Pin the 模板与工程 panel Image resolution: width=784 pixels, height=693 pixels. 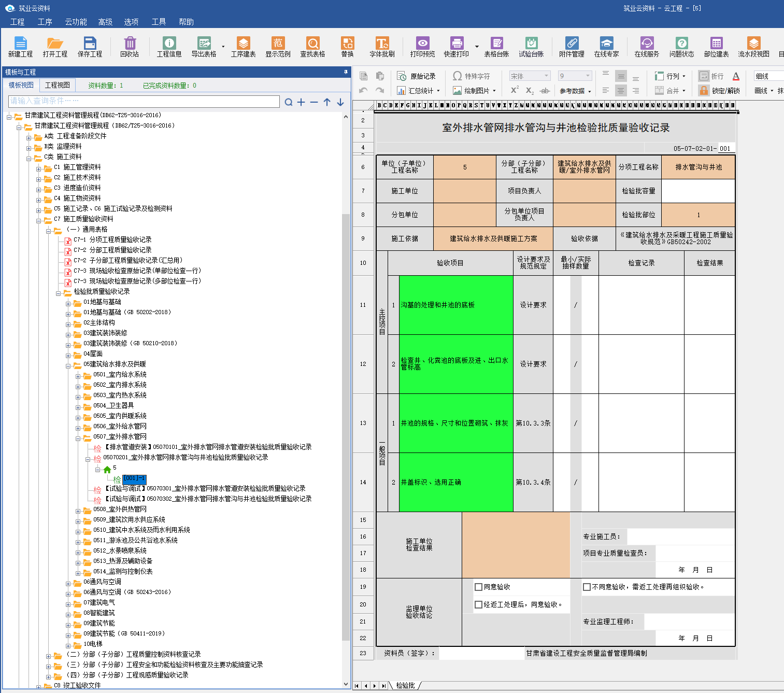coord(346,72)
